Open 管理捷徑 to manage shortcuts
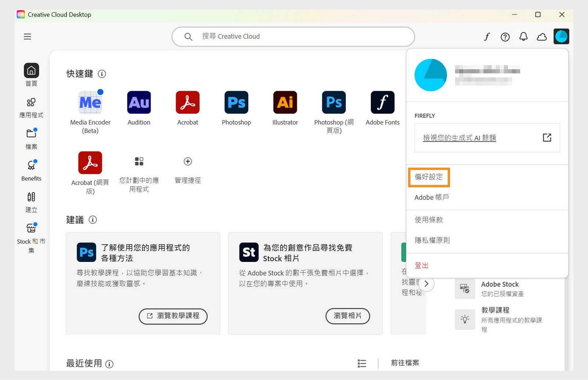This screenshot has width=588, height=380. tap(187, 161)
